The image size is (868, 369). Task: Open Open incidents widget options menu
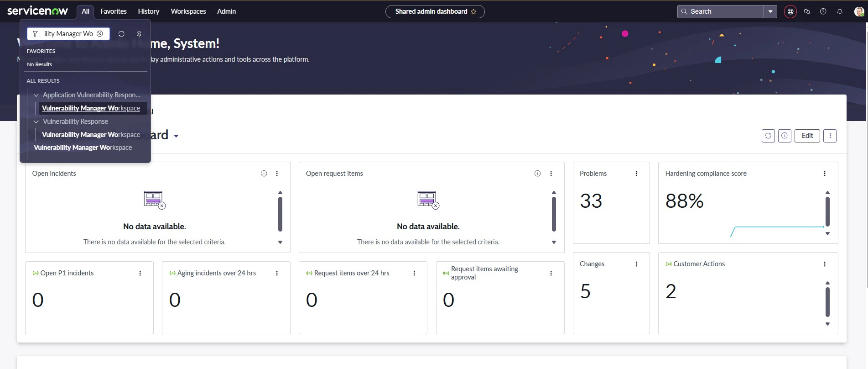coord(277,174)
